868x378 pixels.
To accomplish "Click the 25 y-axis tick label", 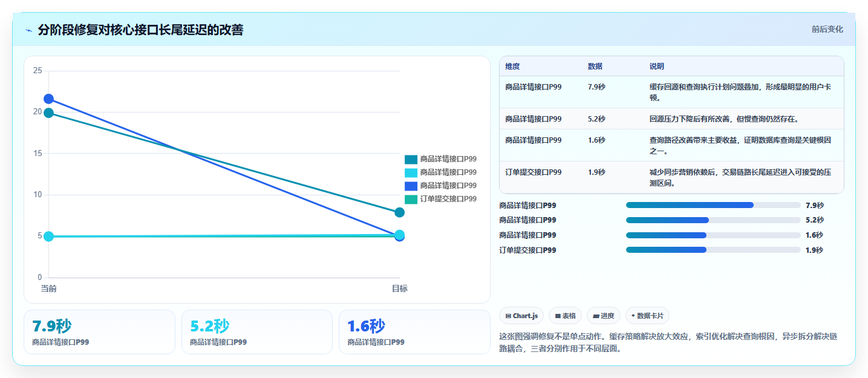I will [38, 71].
